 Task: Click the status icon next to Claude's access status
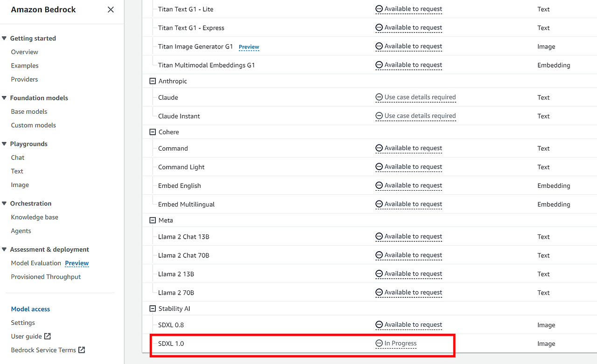(x=379, y=97)
